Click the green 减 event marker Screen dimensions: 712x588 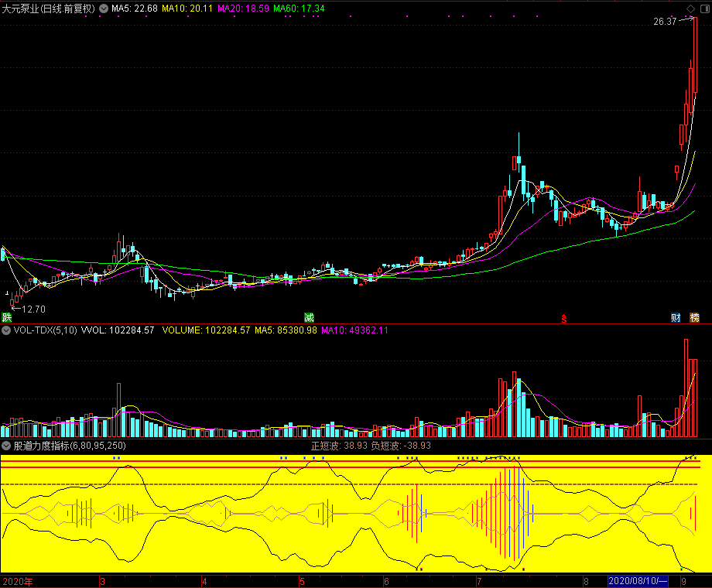pos(310,317)
